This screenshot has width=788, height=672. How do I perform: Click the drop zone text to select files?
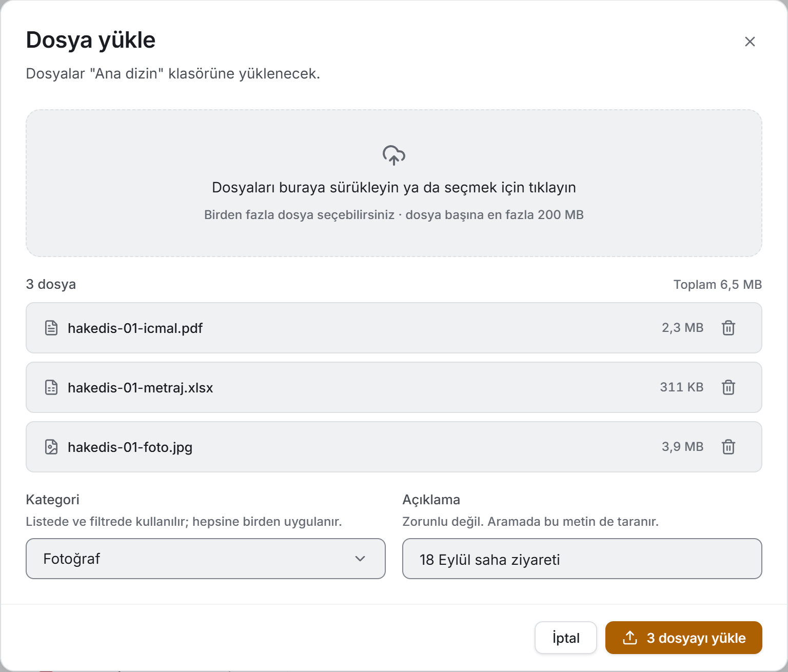coord(394,187)
